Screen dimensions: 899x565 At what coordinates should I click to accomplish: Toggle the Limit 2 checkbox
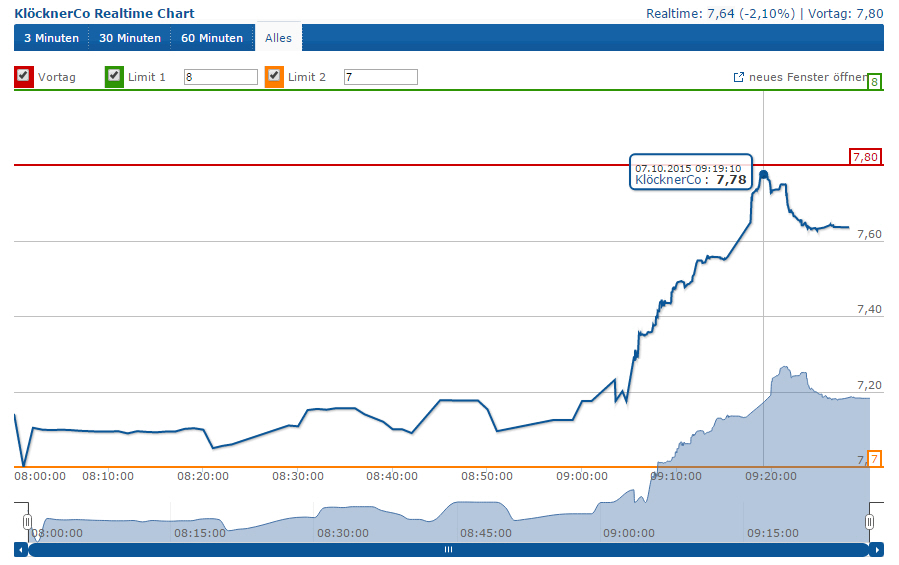274,76
